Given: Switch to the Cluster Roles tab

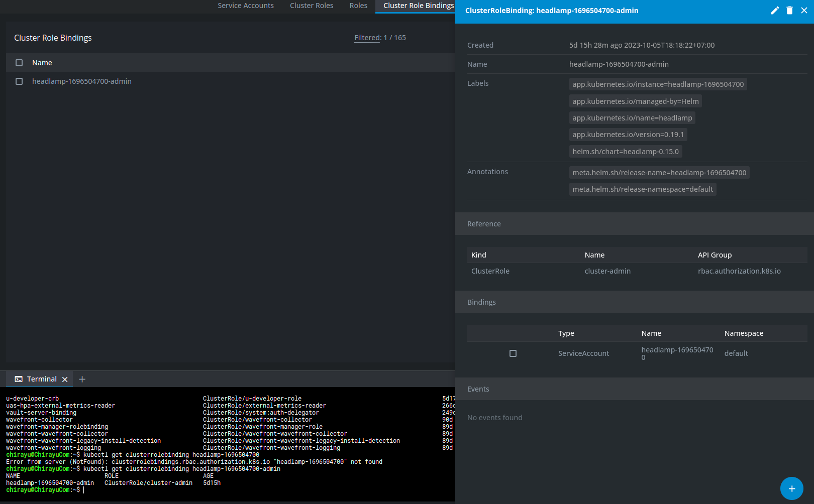Looking at the screenshot, I should coord(312,6).
